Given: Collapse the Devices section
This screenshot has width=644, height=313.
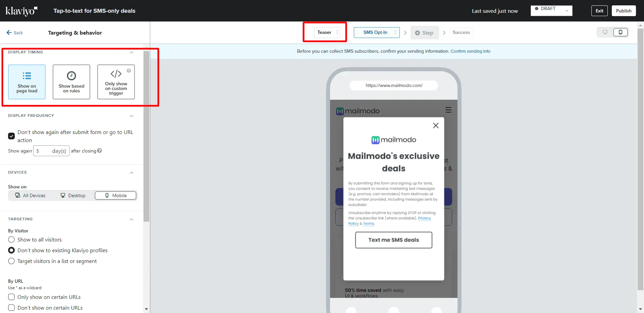Looking at the screenshot, I should click(x=131, y=173).
